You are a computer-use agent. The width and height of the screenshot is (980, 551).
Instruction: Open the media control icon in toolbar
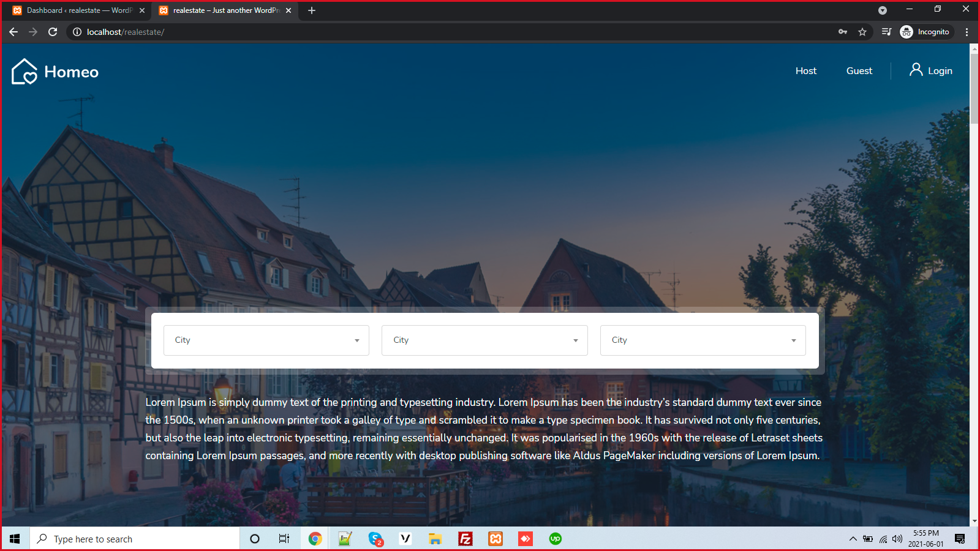(x=886, y=32)
